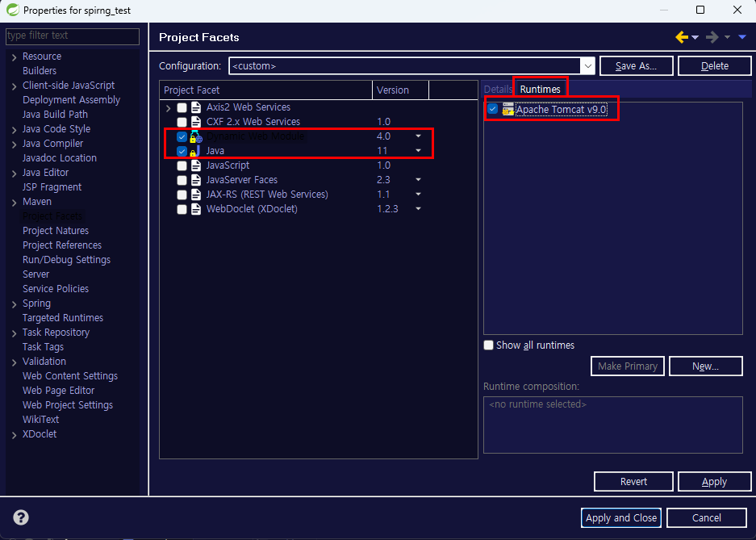Click the WebDoclet facet document icon
Viewport: 756px width, 540px height.
[196, 209]
